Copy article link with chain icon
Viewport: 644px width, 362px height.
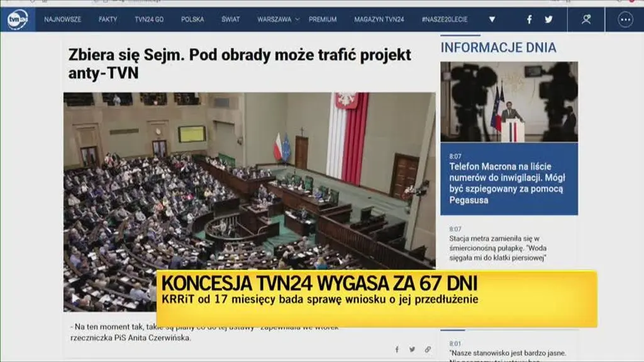(428, 349)
